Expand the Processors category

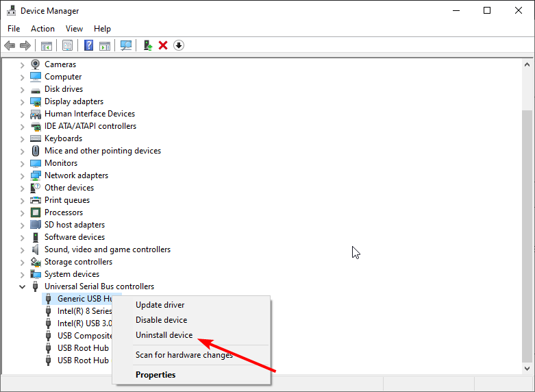[x=22, y=212]
